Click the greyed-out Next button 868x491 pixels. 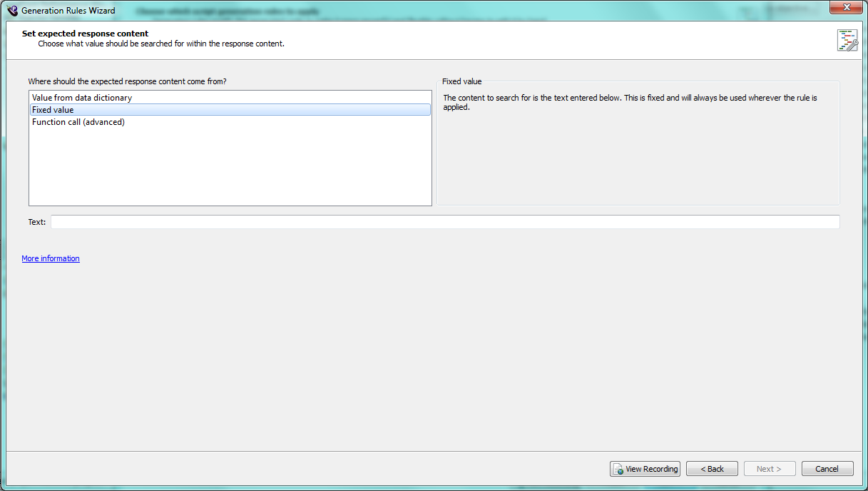click(x=769, y=469)
